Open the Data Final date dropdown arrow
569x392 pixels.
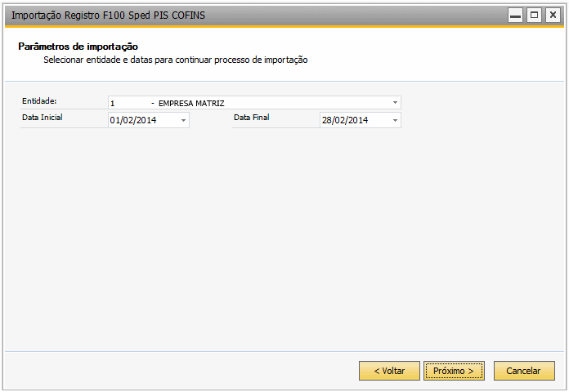coord(395,120)
